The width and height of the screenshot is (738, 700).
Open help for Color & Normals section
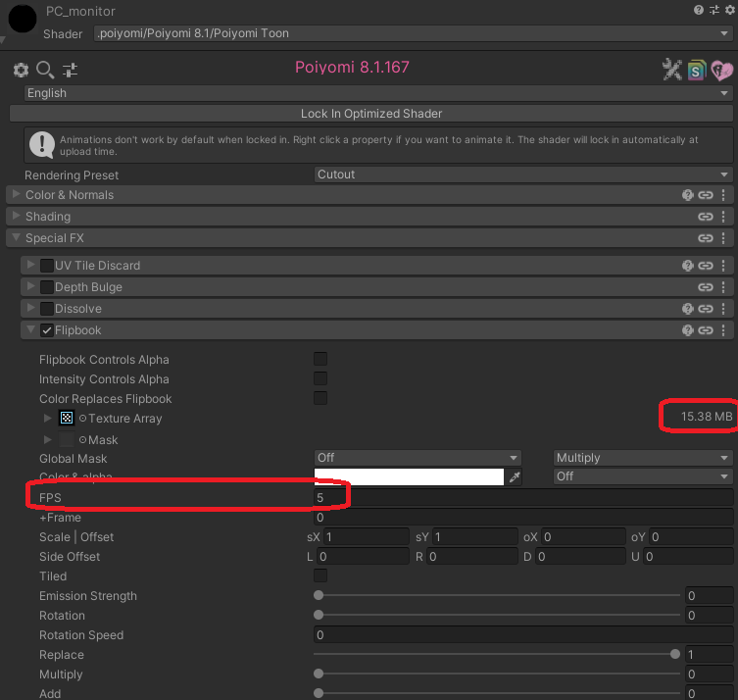pyautogui.click(x=688, y=195)
